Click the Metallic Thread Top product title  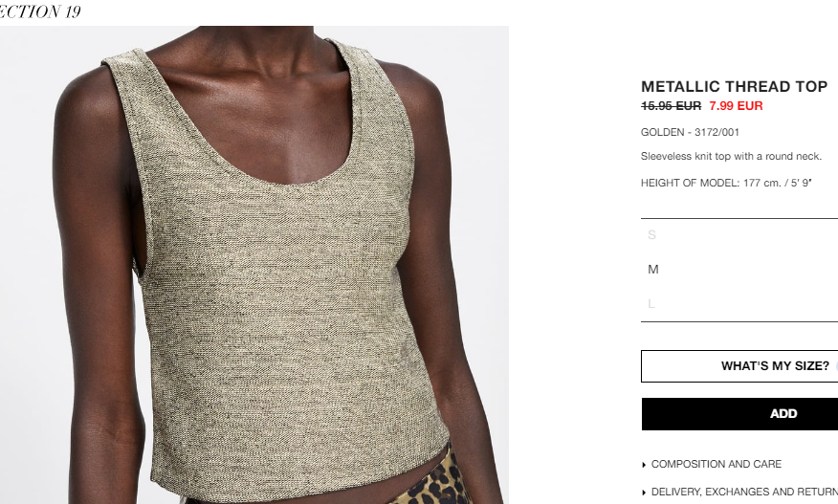click(735, 87)
